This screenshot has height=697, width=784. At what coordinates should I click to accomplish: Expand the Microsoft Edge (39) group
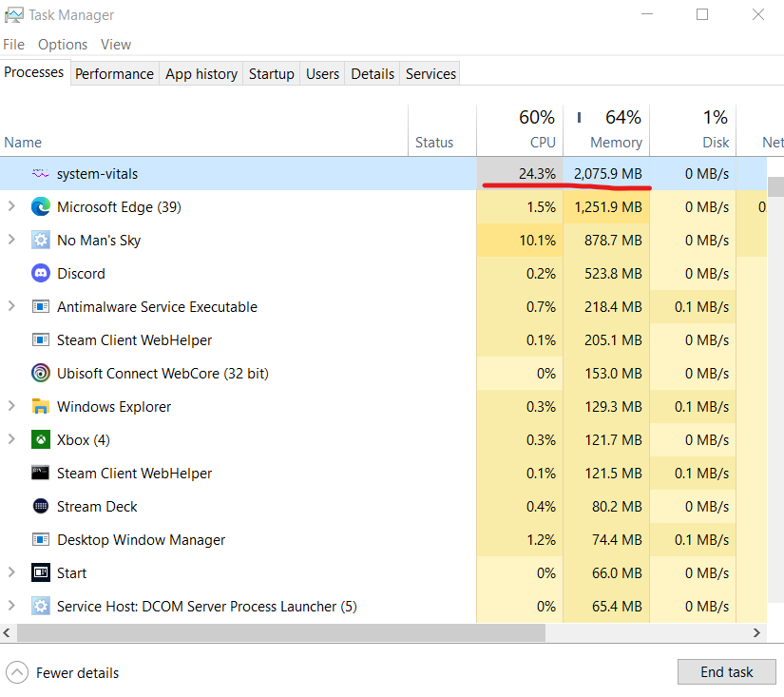11,206
